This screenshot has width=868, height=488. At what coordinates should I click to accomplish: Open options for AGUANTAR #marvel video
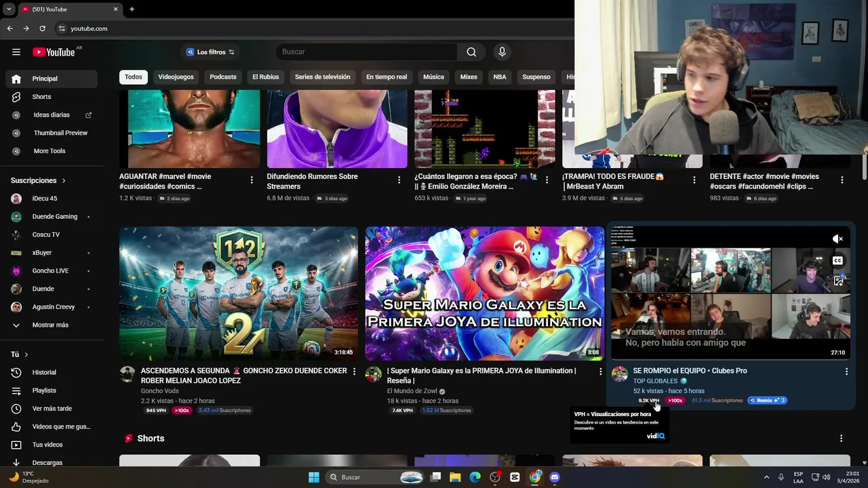click(x=252, y=180)
